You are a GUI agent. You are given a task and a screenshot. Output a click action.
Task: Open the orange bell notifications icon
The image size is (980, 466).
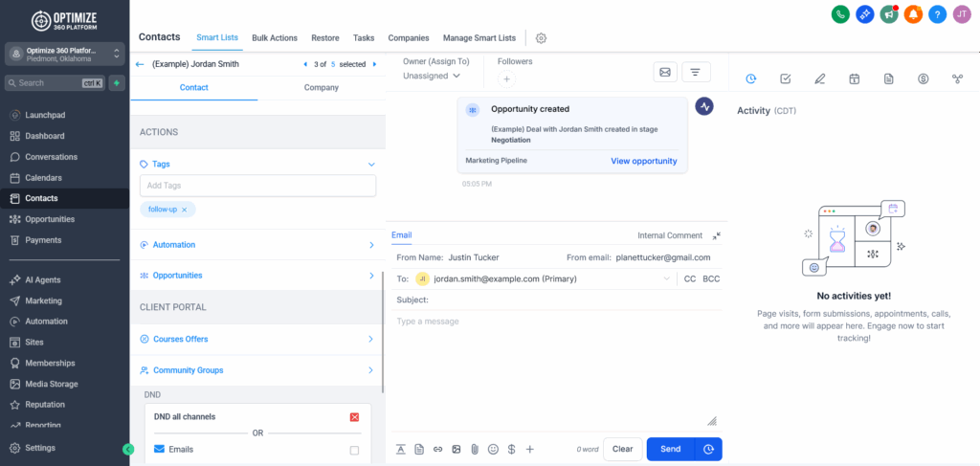click(x=913, y=13)
